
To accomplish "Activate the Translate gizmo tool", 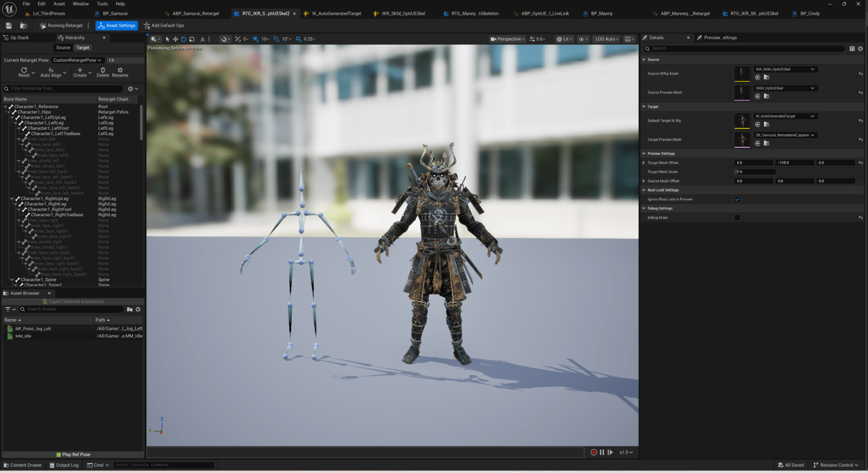I will click(175, 39).
